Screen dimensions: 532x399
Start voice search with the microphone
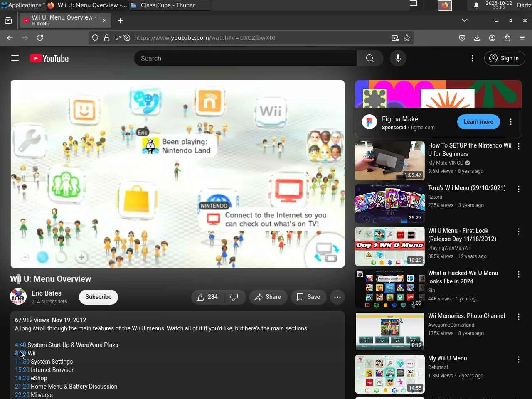(x=398, y=58)
